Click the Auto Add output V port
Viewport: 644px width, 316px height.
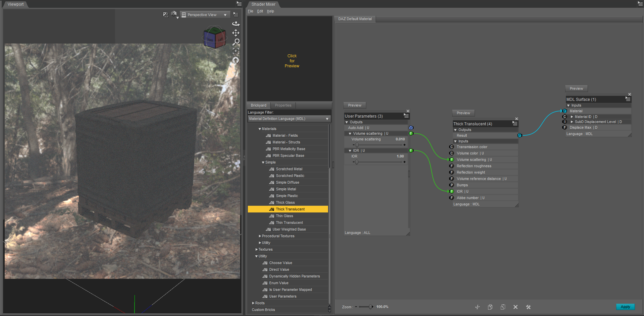click(x=411, y=128)
